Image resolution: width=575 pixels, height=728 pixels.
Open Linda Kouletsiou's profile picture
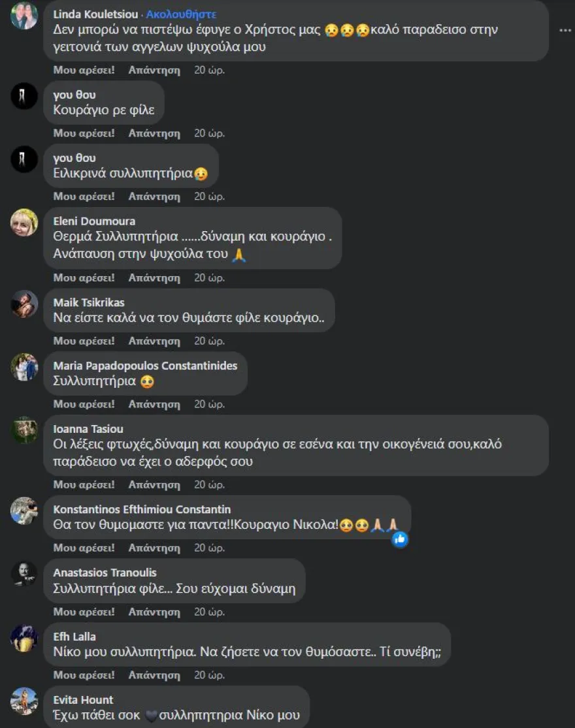pyautogui.click(x=24, y=15)
